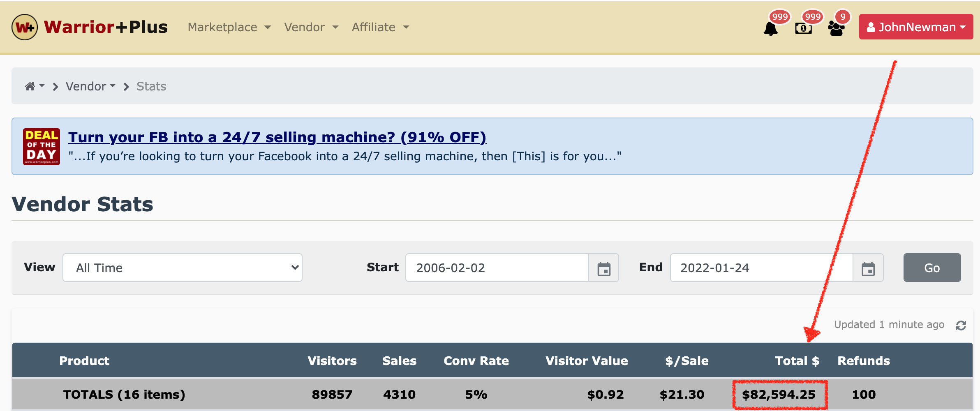Click the Start date input field
Viewport: 980px width, 411px height.
click(497, 268)
